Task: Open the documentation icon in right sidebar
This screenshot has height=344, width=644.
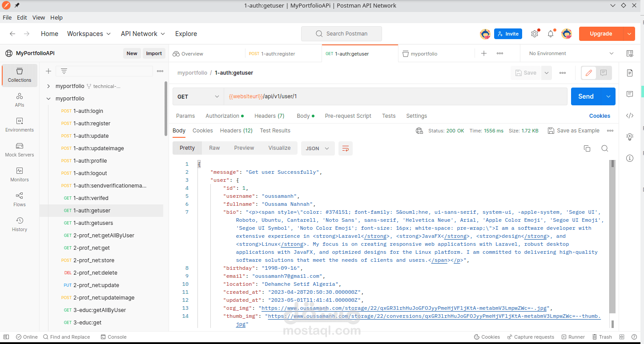Action: [630, 72]
